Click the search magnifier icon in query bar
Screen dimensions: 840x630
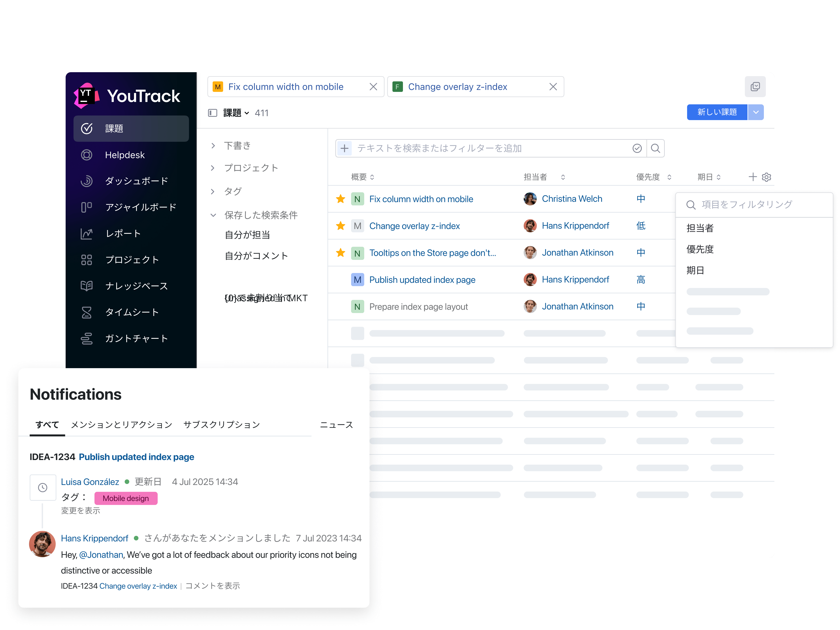(655, 148)
